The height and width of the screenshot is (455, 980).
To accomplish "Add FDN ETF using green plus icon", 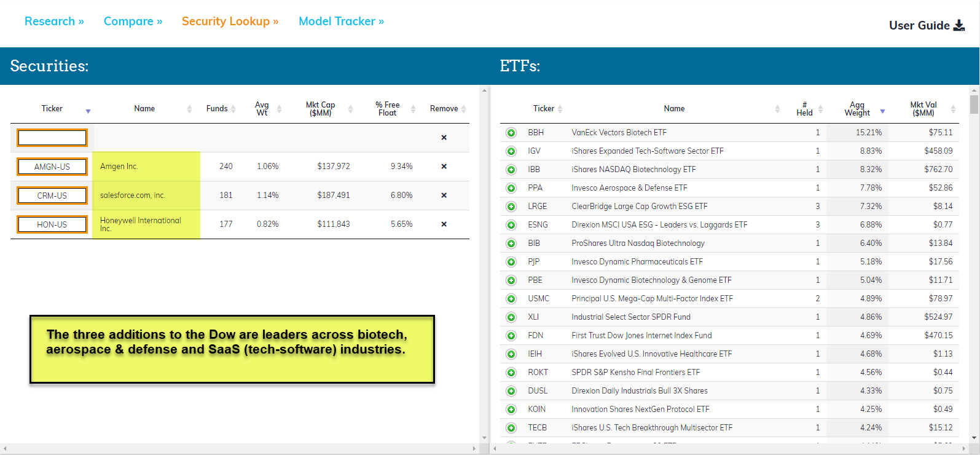I will point(511,336).
